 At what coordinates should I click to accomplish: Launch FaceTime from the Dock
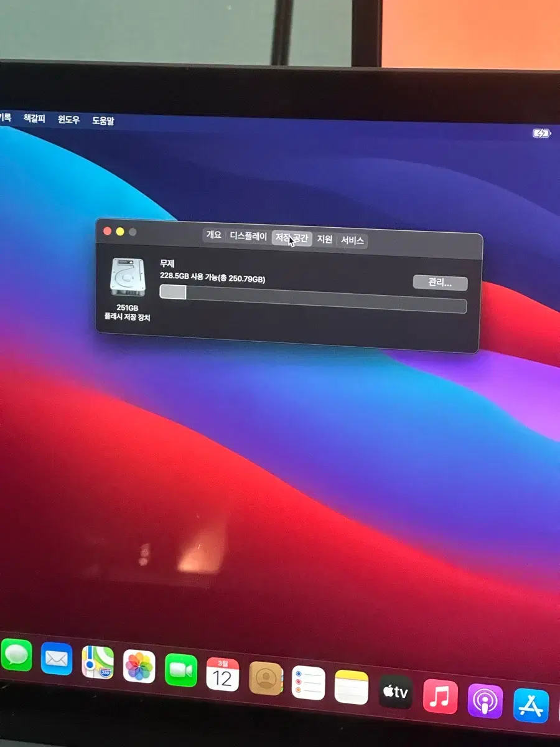click(x=181, y=670)
